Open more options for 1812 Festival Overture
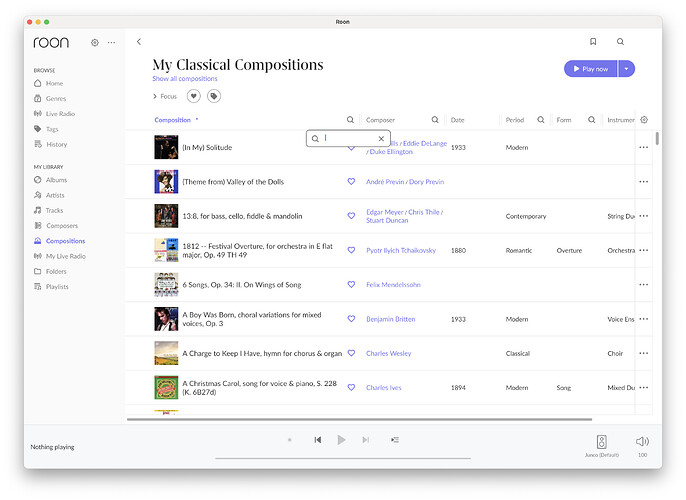The image size is (686, 500). 644,250
